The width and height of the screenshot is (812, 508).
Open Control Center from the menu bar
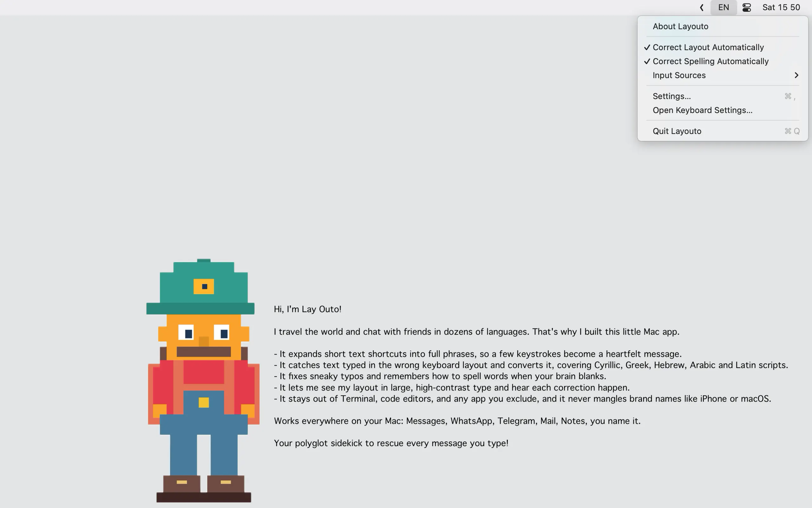tap(747, 7)
